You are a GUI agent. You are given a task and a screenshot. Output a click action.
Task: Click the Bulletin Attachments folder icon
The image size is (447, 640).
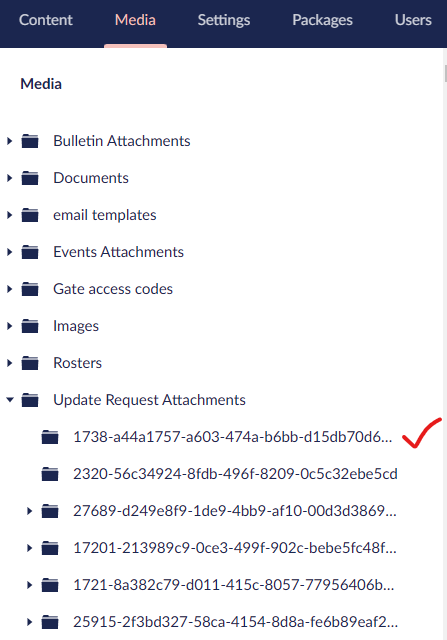pyautogui.click(x=30, y=141)
